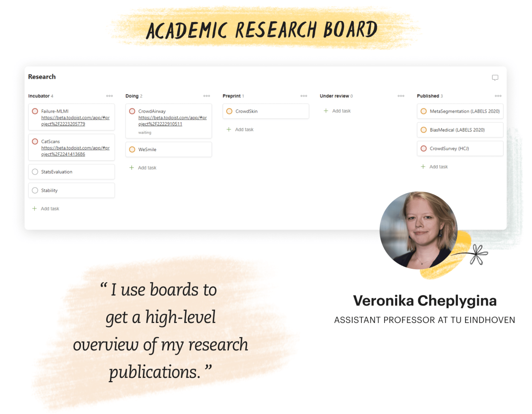Image resolution: width=532 pixels, height=414 pixels.
Task: Click the Research project title
Action: [x=42, y=77]
